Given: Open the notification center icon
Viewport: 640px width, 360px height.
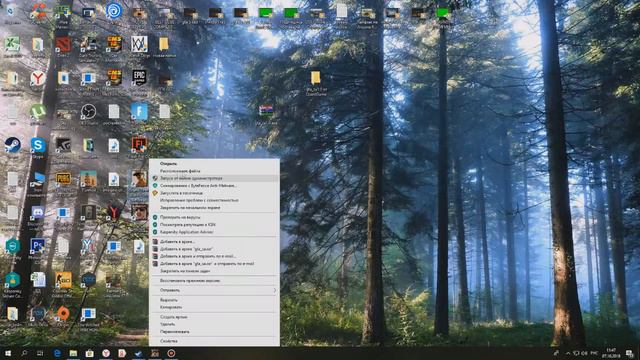Looking at the screenshot, I should (x=630, y=353).
